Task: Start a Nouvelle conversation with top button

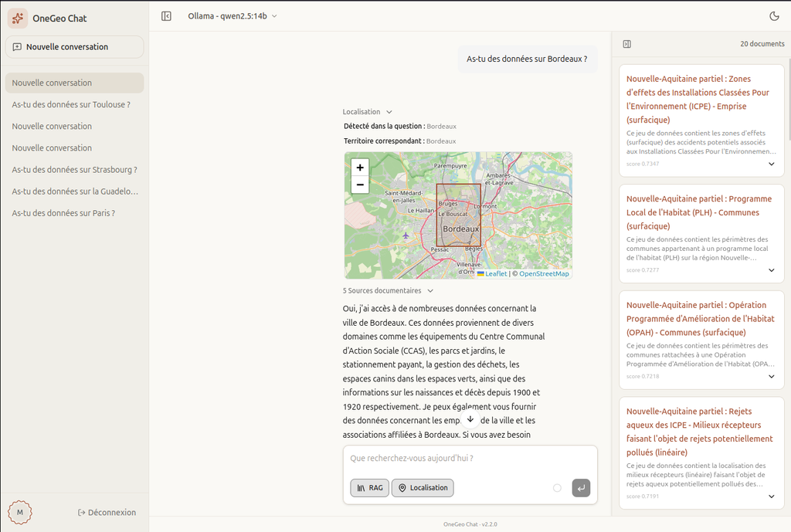Action: tap(74, 47)
